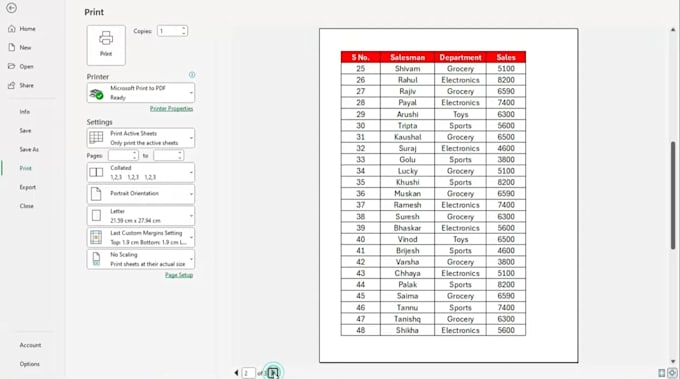
Task: Open the printer info icon next to Printer
Action: click(x=192, y=75)
